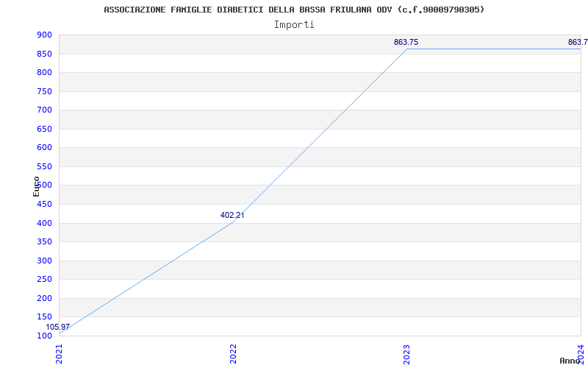Select the 2021 x-axis label
Image resolution: width=588 pixels, height=368 pixels.
59,354
